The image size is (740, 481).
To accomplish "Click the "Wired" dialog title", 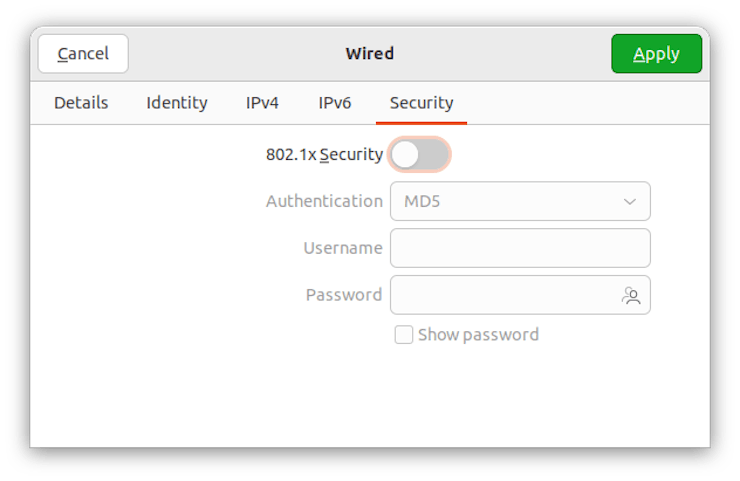I will point(370,54).
